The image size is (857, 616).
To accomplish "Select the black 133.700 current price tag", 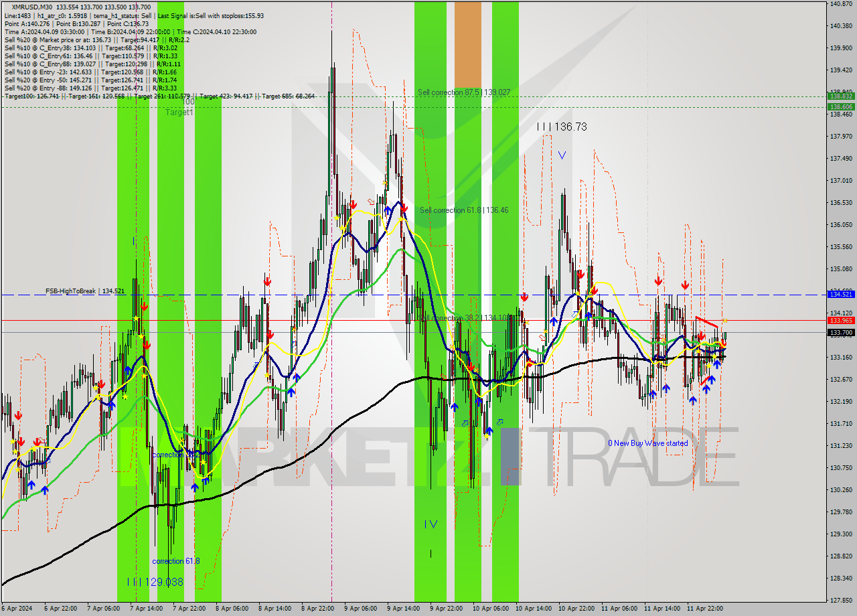I will pyautogui.click(x=841, y=332).
